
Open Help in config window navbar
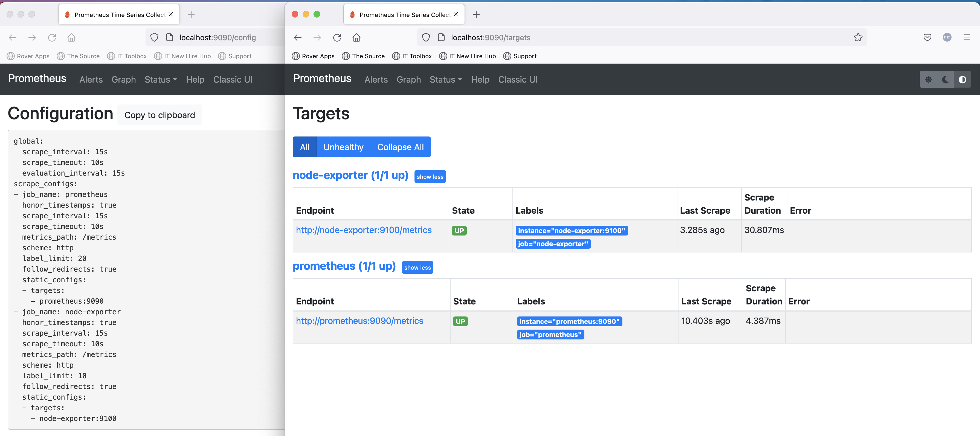(x=195, y=80)
